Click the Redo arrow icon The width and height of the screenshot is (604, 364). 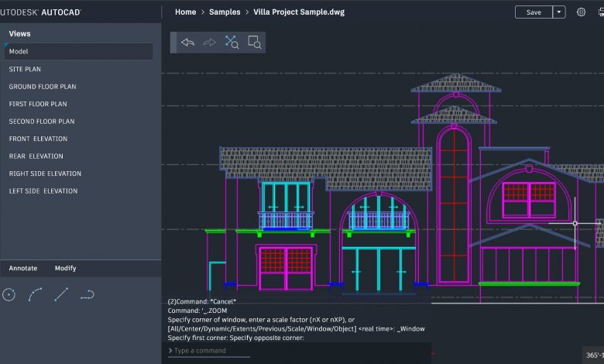209,42
